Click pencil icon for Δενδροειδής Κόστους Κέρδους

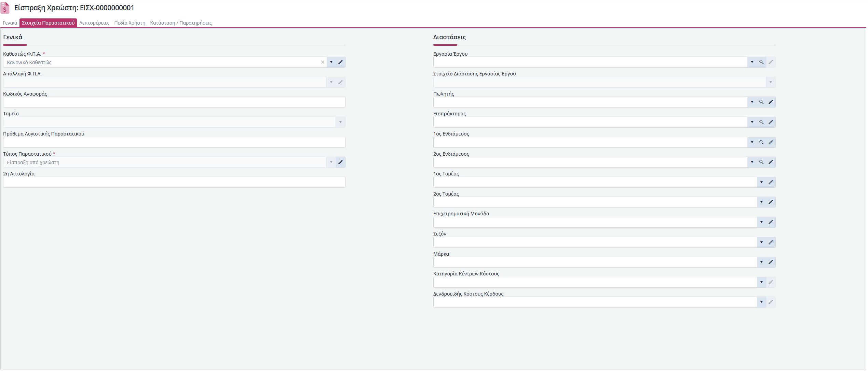tap(771, 302)
